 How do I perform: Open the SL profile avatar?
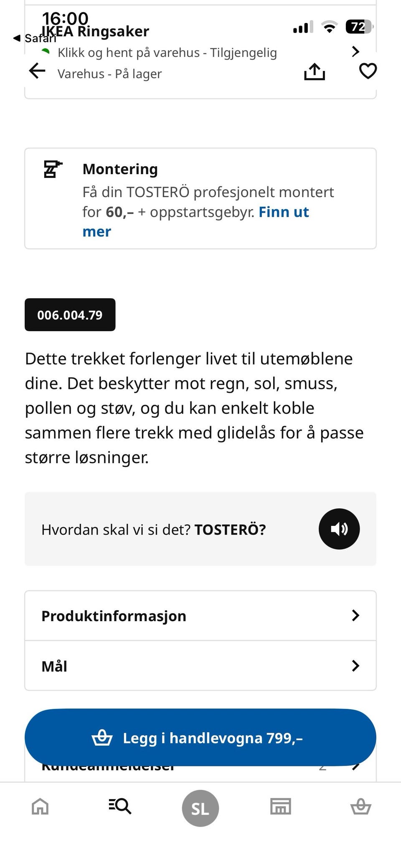pyautogui.click(x=200, y=808)
